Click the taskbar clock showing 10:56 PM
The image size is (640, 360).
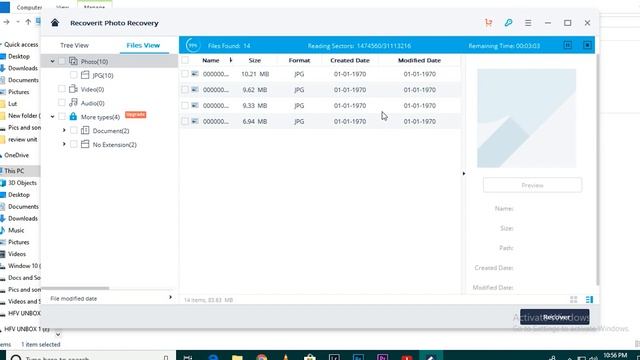coord(615,356)
